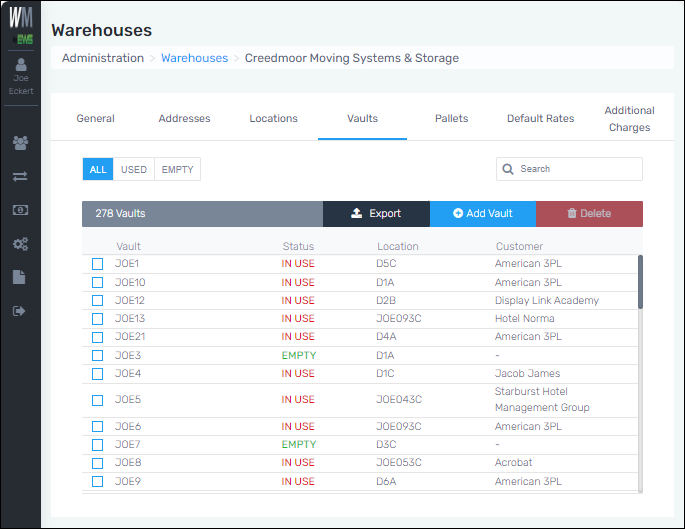685x529 pixels.
Task: Open Joe Eckert user profile icon
Action: [21, 65]
